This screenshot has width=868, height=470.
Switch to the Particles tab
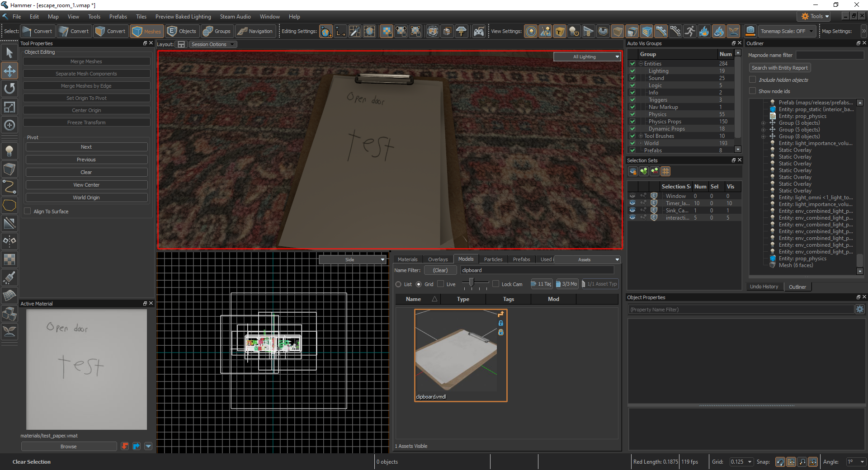493,259
